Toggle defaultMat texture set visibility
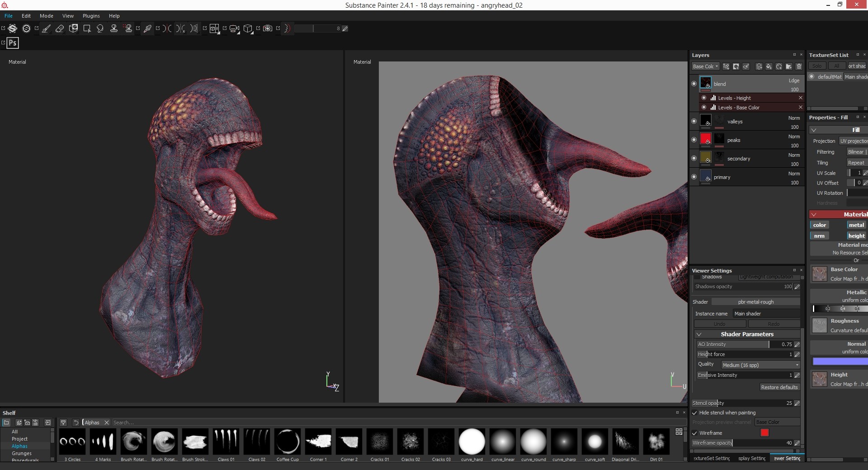 812,77
